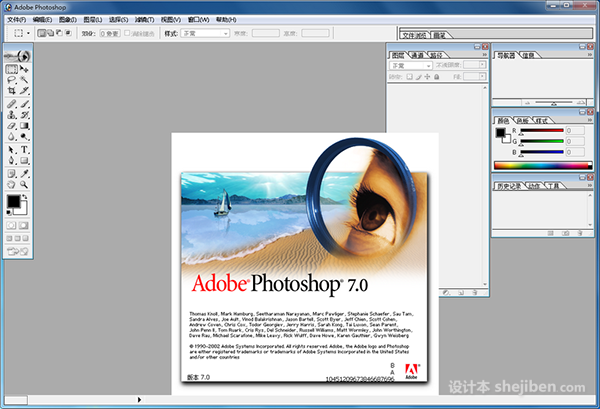Open the 图像(I) Image menu

coord(68,20)
